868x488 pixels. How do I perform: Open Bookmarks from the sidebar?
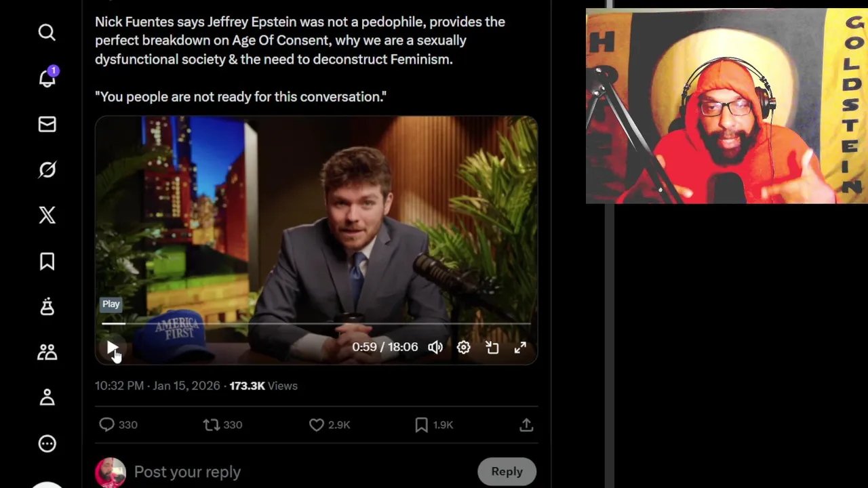[x=47, y=261]
